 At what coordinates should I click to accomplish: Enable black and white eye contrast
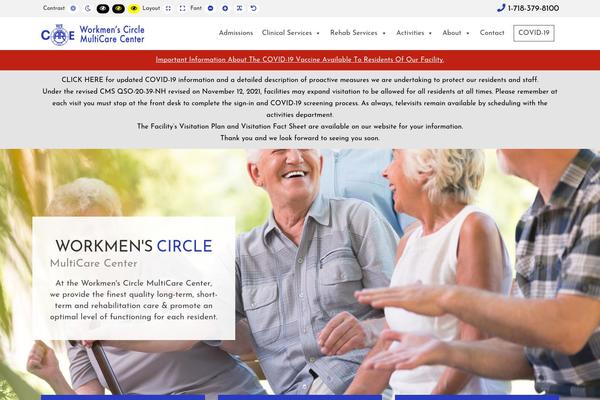pos(103,8)
